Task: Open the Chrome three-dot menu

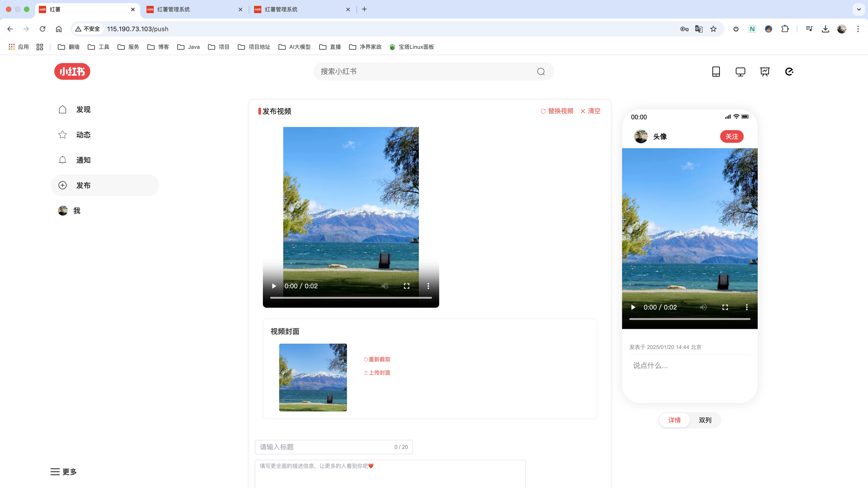Action: point(858,29)
